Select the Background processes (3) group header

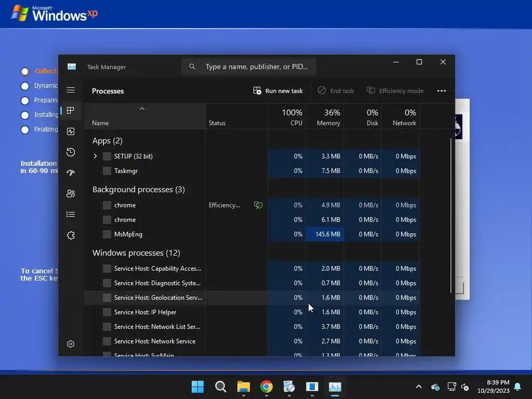[x=139, y=189]
